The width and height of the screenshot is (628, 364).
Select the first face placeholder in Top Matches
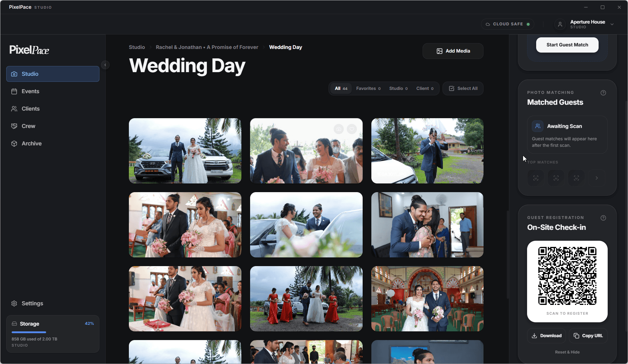(536, 178)
